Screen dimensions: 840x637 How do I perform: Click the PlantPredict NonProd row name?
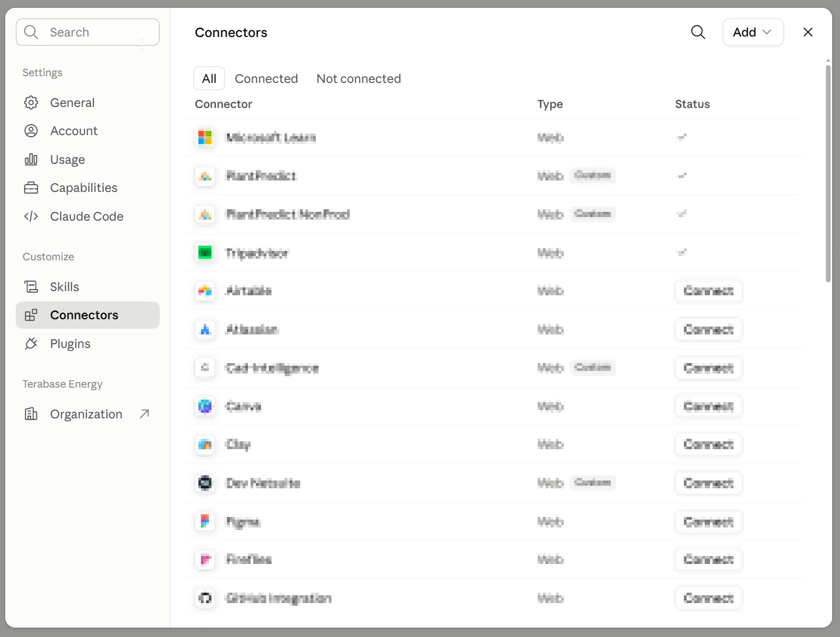(x=288, y=214)
